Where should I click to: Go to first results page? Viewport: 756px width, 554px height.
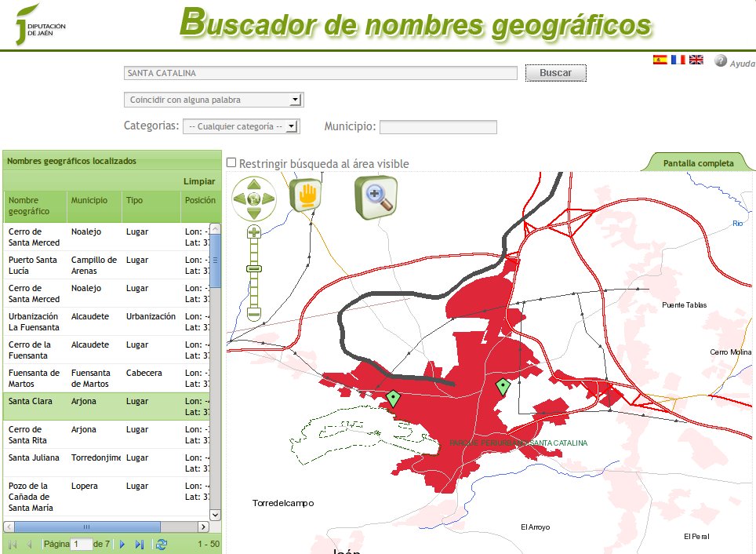[13, 544]
